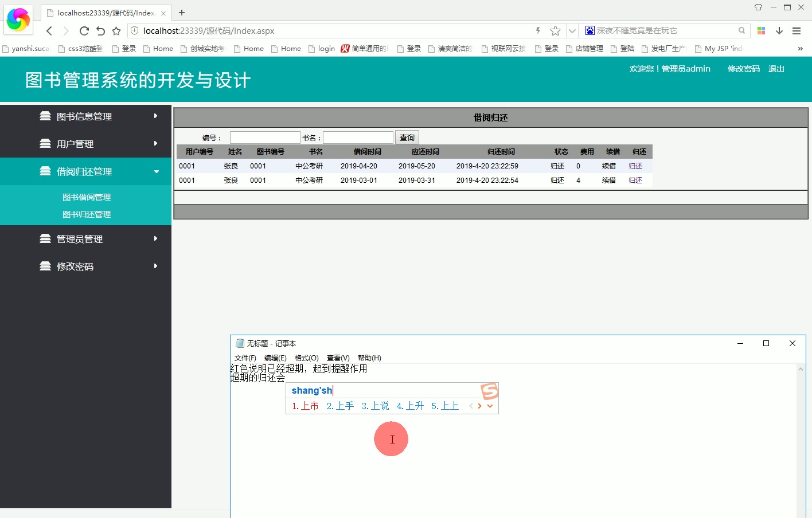The image size is (812, 518).
Task: Close the localhost browser tab
Action: point(163,13)
